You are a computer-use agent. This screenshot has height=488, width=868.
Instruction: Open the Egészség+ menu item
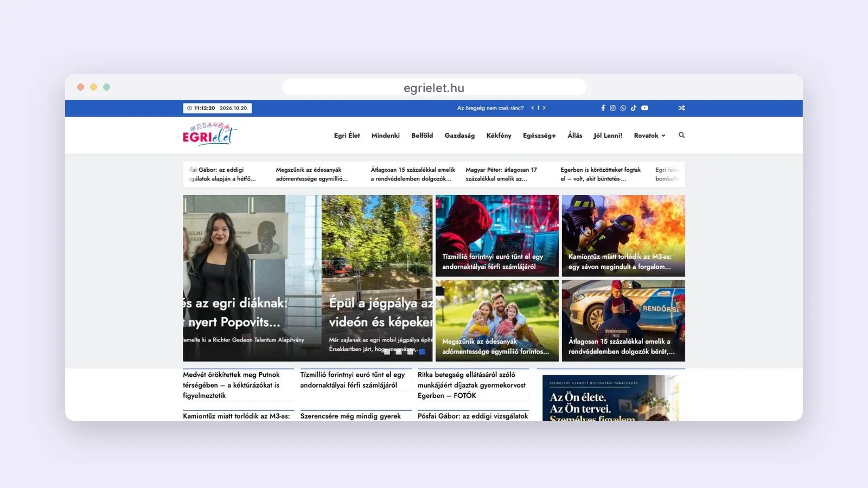pyautogui.click(x=539, y=136)
